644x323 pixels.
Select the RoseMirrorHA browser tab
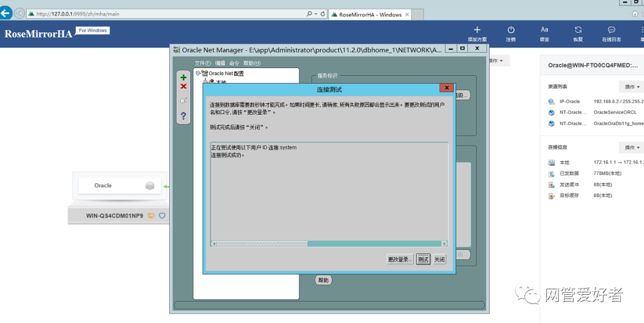point(370,14)
